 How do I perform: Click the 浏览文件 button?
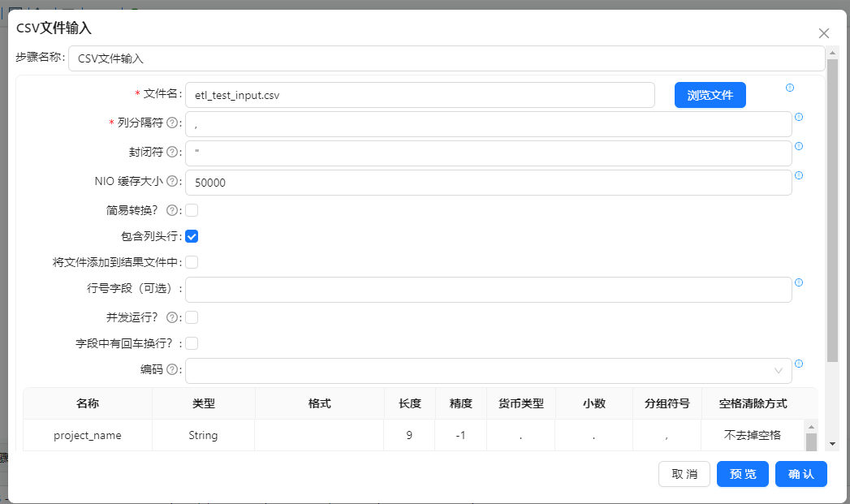click(710, 95)
